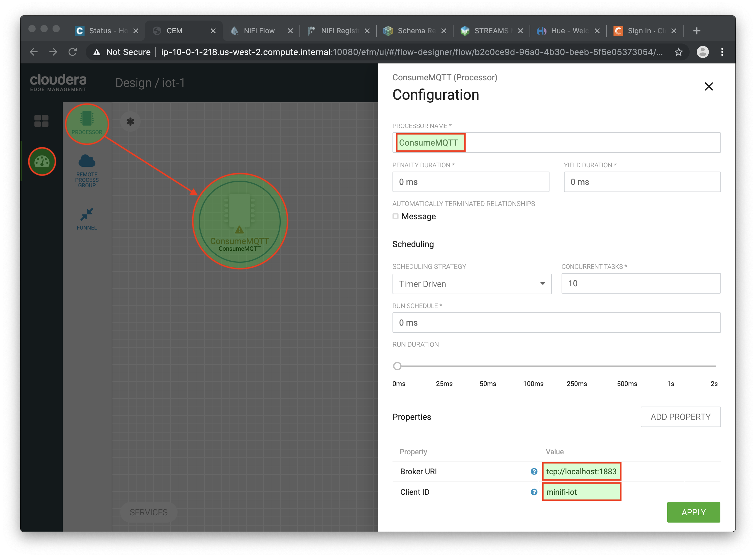756x557 pixels.
Task: Click the Concurrent Tasks input field
Action: (640, 283)
